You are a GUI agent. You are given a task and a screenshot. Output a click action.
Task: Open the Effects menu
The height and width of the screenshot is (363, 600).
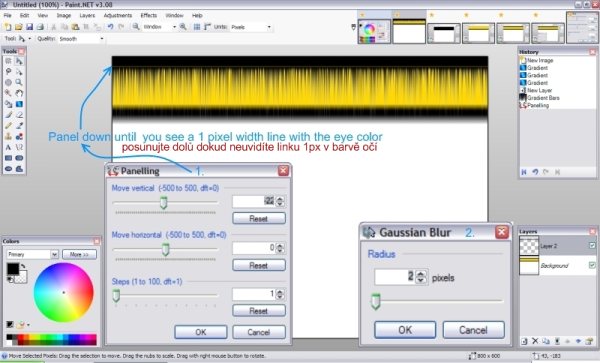tap(148, 15)
